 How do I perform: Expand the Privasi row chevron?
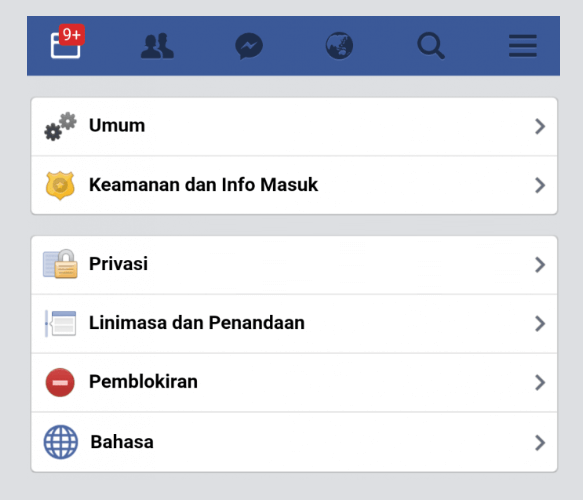tap(540, 265)
